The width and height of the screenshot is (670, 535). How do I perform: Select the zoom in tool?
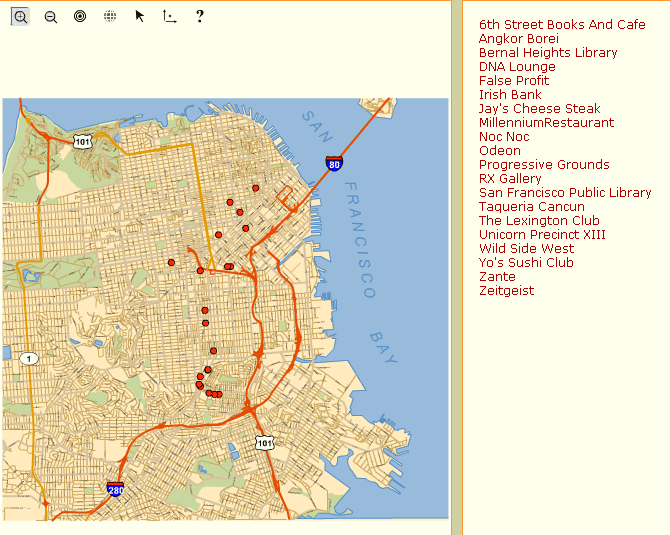pyautogui.click(x=21, y=16)
